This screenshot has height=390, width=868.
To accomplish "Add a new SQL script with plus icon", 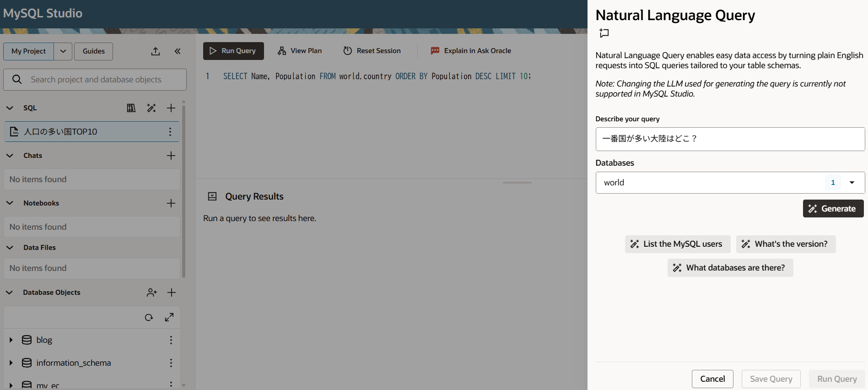I will (x=171, y=108).
